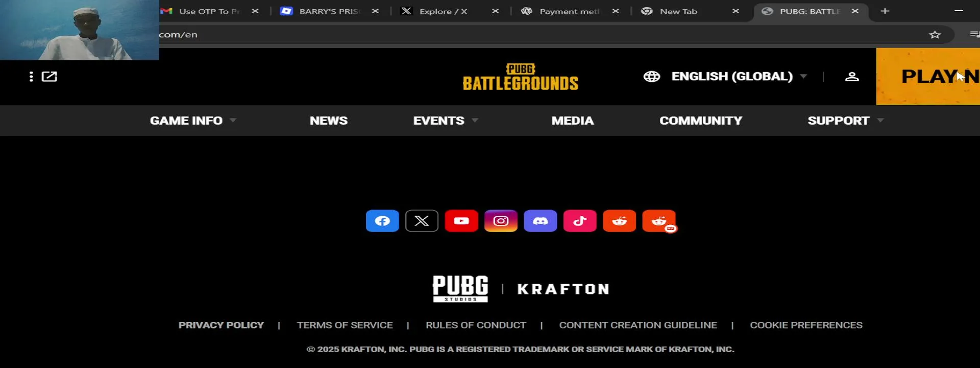980x368 pixels.
Task: Bookmark page with star icon
Action: click(935, 35)
